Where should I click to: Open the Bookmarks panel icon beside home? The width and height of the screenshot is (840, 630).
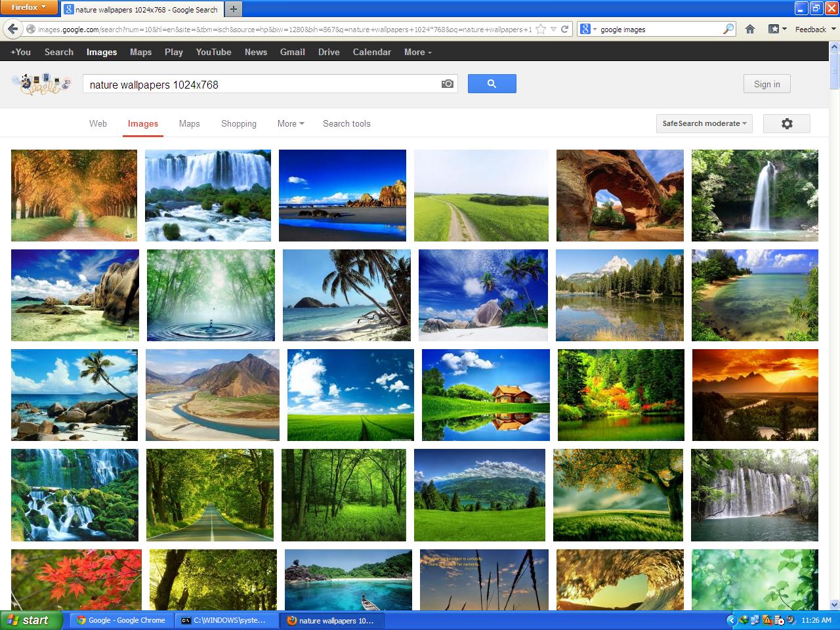(x=772, y=29)
